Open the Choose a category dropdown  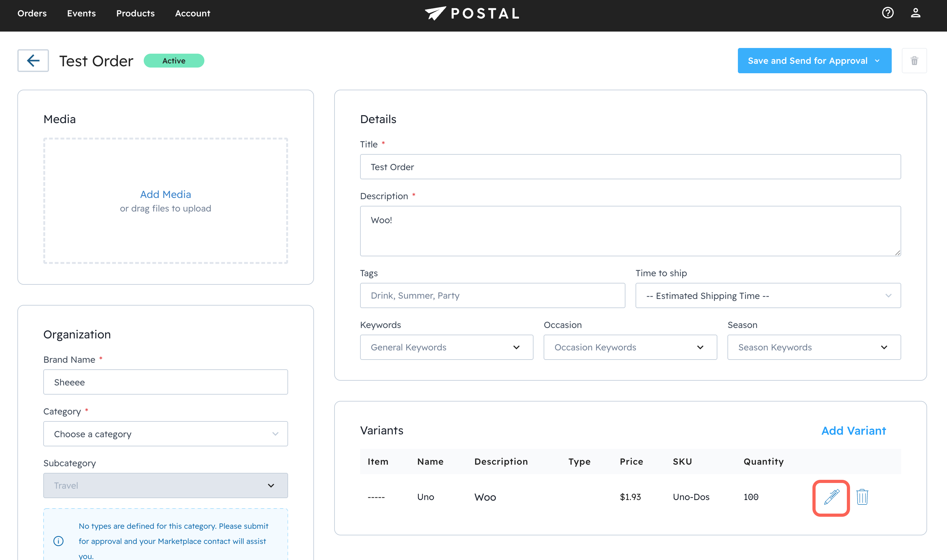coord(166,434)
